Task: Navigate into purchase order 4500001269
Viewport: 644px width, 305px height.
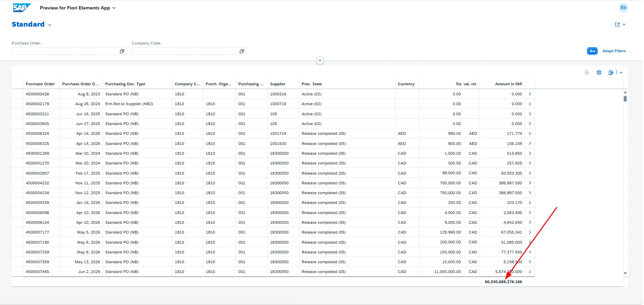Action: point(530,153)
